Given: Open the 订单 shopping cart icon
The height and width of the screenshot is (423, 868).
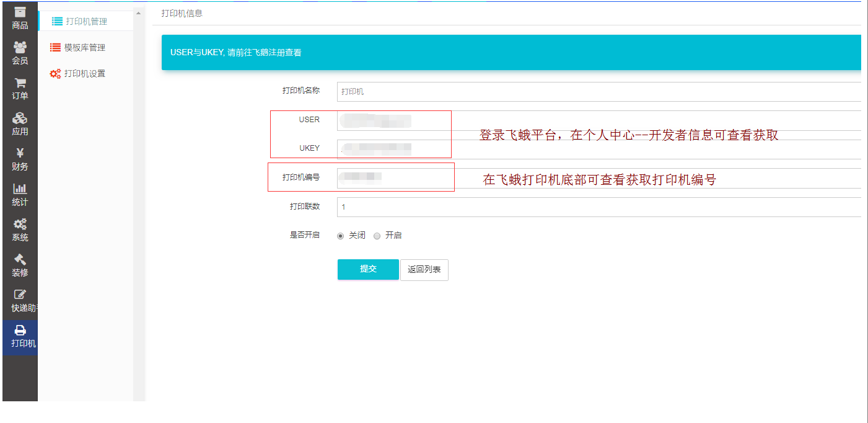Looking at the screenshot, I should [x=20, y=82].
